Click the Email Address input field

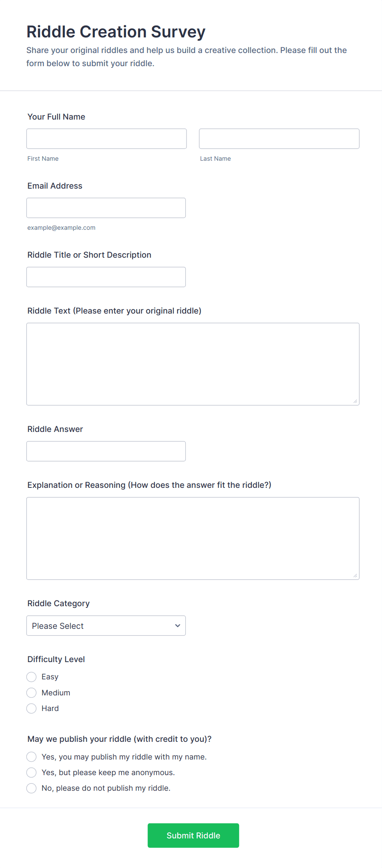(x=106, y=208)
